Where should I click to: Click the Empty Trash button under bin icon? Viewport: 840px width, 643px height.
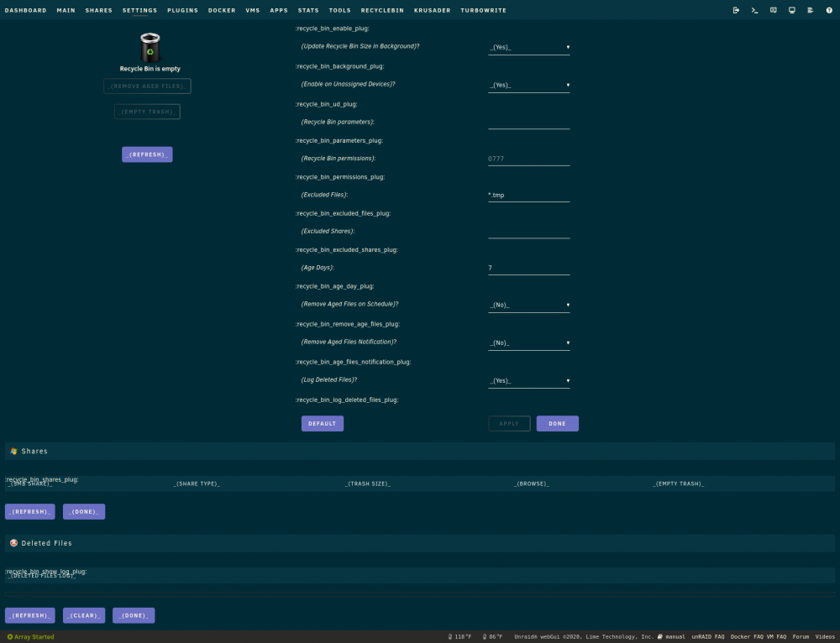point(147,112)
